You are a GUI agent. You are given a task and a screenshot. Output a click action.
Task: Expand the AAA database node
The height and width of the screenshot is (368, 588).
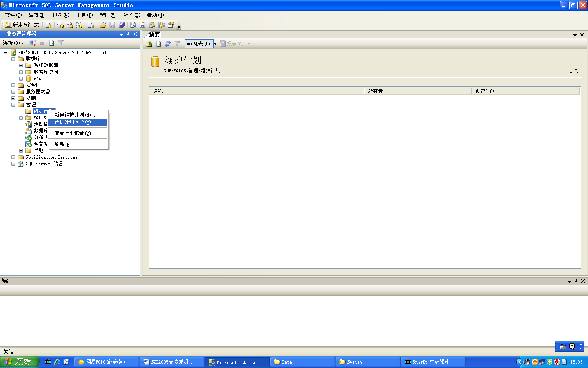tap(21, 79)
